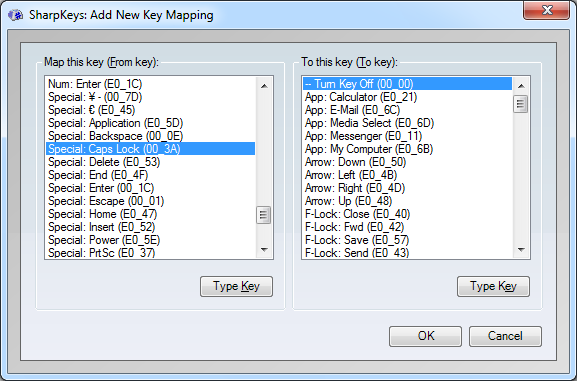Click From key list scrollbar thumb

263,215
